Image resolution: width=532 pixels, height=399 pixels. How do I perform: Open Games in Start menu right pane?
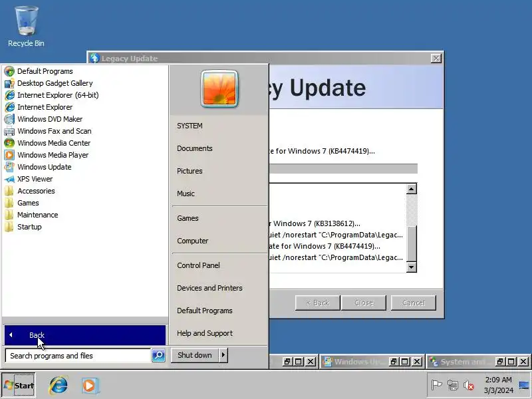(x=188, y=218)
